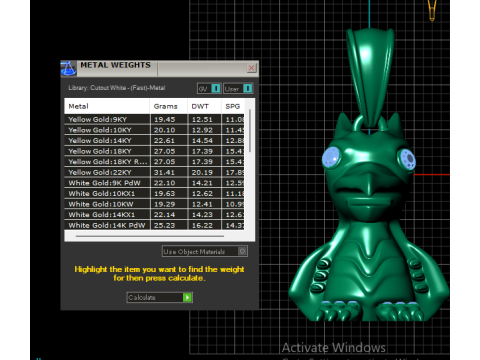Click the metal list vertical scrollbar
The height and width of the screenshot is (360, 480).
(x=250, y=131)
